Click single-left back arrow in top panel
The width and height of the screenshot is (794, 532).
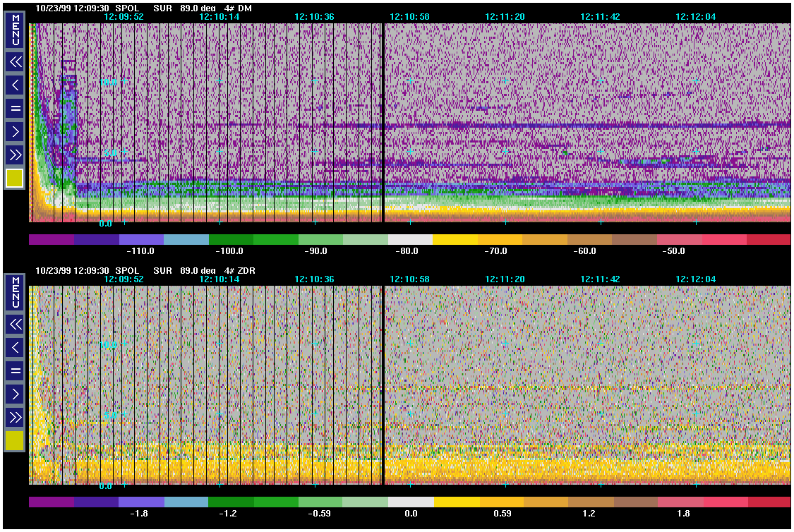[16, 85]
